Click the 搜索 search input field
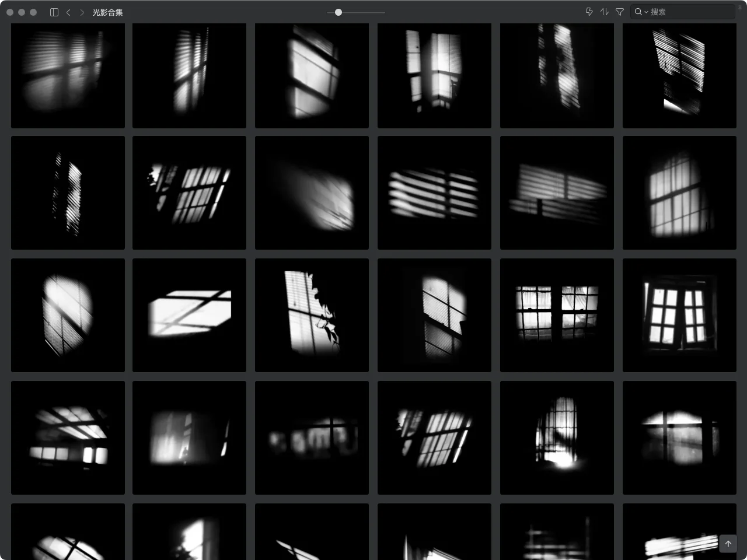 (689, 12)
